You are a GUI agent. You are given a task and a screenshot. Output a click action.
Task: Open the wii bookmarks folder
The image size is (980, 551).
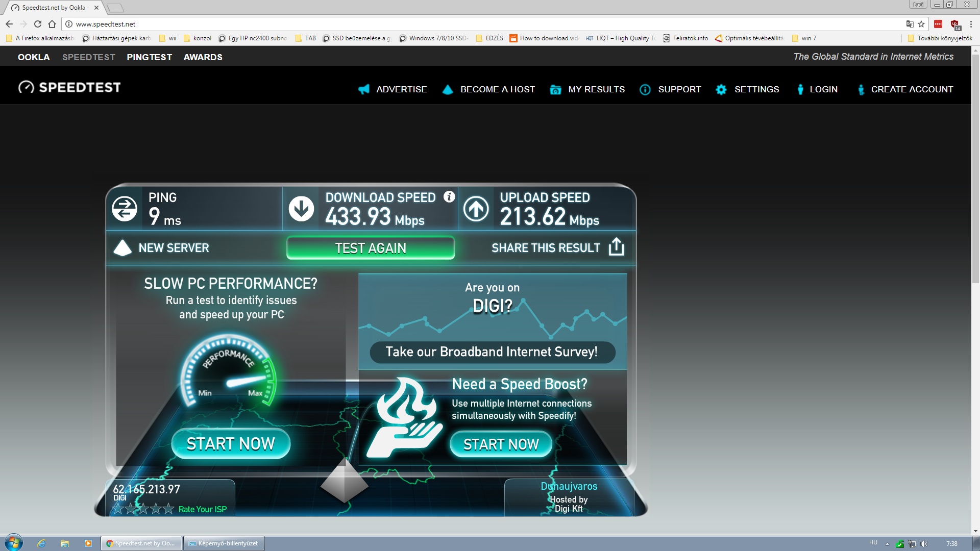click(x=167, y=38)
